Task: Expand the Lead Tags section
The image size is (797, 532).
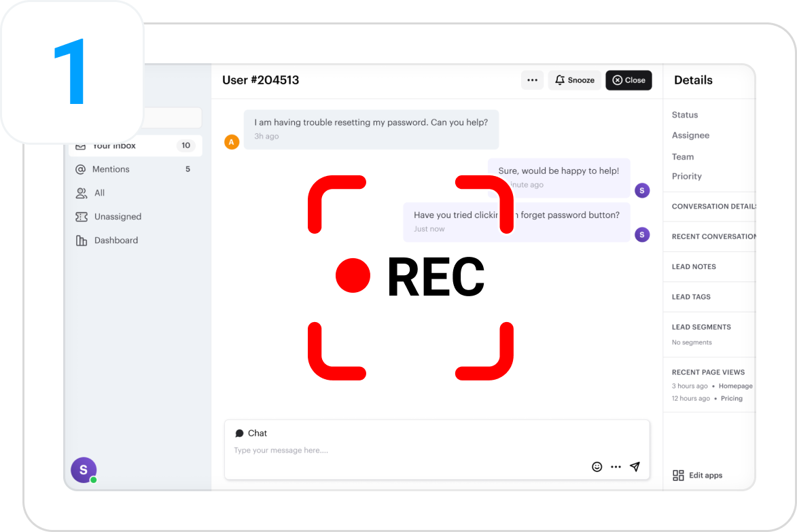Action: point(691,297)
